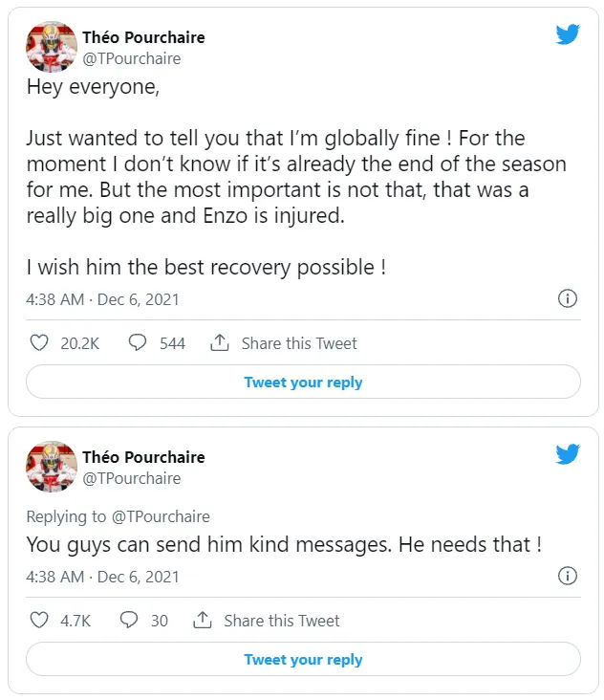This screenshot has width=604, height=700.
Task: Open info icon on the reply tweet
Action: tap(567, 576)
